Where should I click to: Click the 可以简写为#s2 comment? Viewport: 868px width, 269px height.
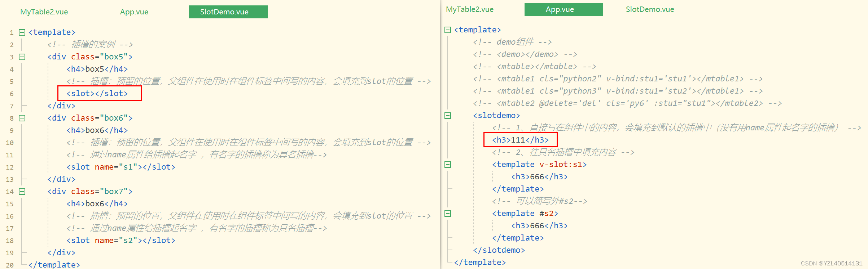point(540,201)
